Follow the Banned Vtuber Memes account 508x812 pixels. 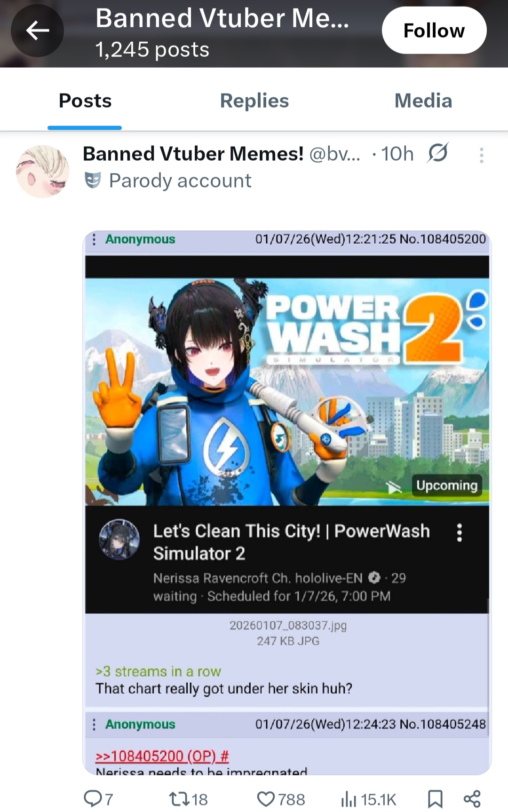[x=434, y=31]
